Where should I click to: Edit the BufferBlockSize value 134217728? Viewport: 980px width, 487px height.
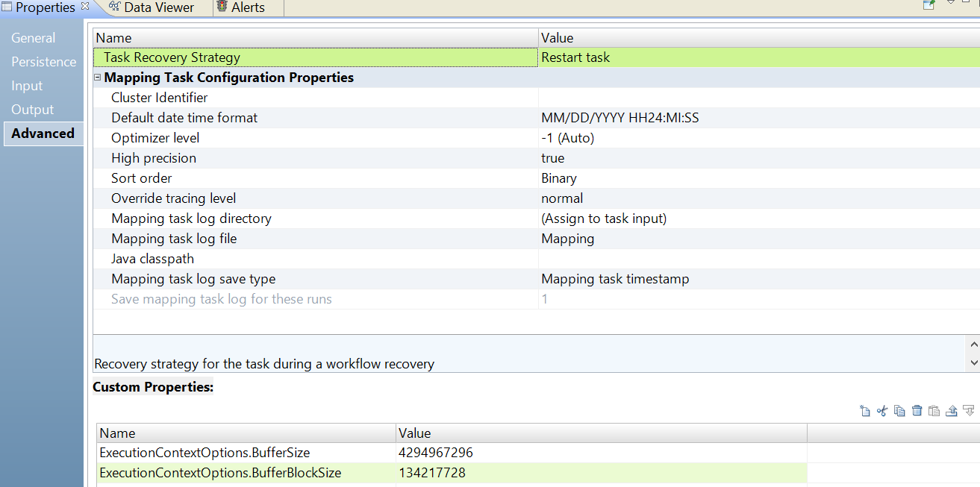601,473
